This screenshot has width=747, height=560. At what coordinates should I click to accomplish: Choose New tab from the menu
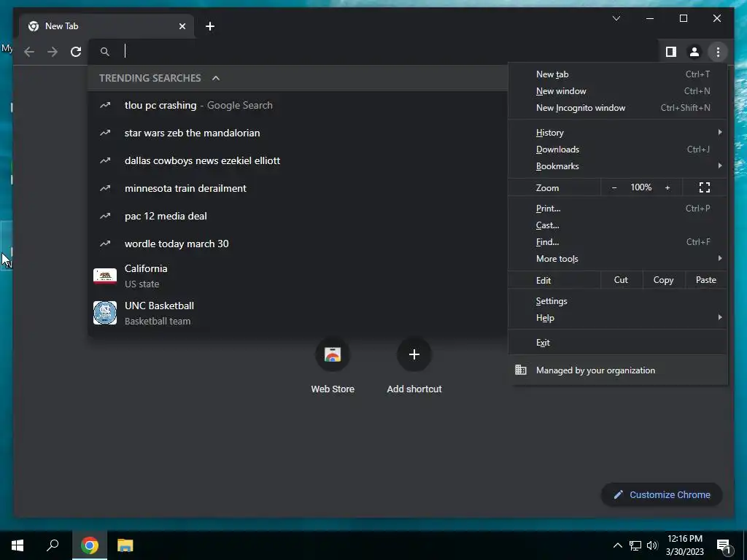(x=618, y=74)
